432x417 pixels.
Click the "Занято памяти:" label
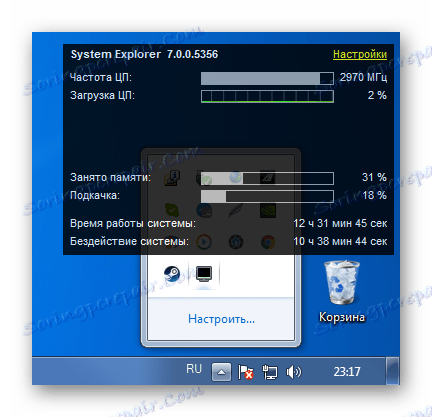coord(110,177)
